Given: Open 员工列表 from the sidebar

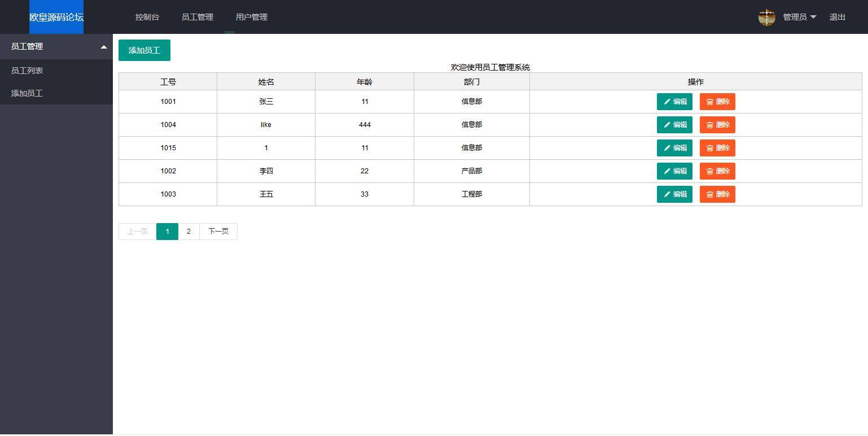Looking at the screenshot, I should click(x=27, y=70).
